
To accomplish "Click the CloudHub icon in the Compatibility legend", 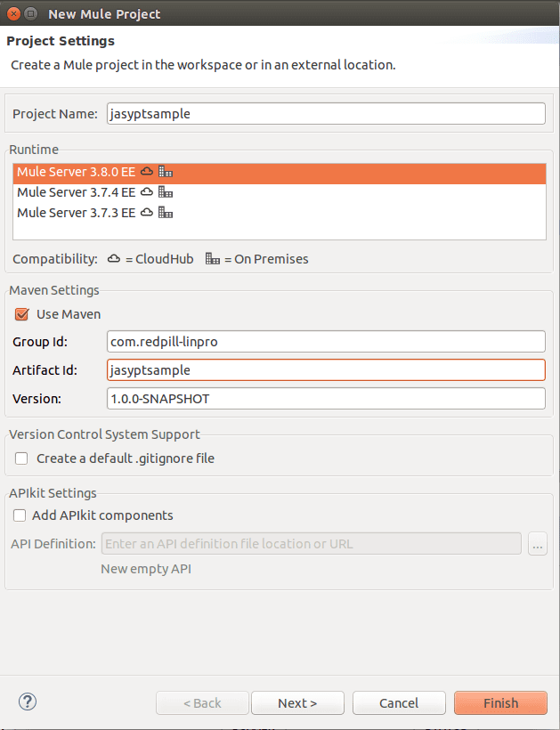I will click(x=114, y=258).
